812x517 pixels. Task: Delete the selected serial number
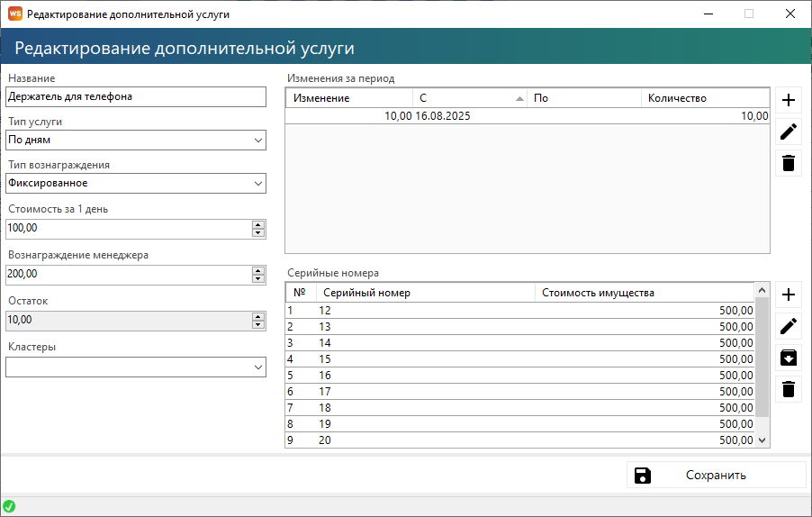tap(789, 389)
